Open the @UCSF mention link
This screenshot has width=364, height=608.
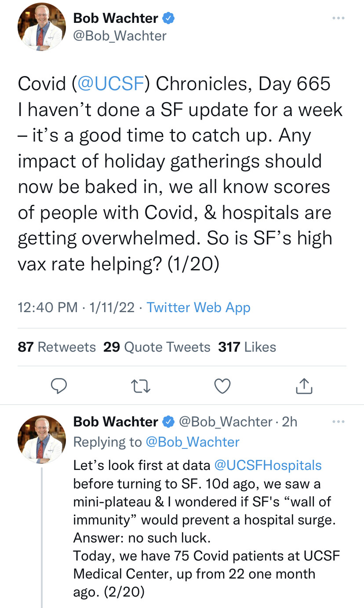click(111, 84)
